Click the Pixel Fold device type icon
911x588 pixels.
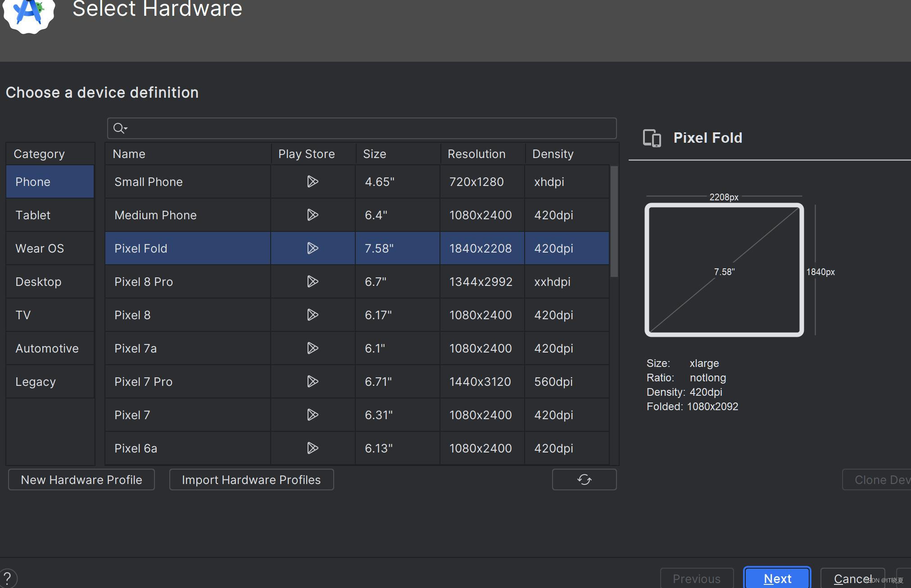[652, 138]
